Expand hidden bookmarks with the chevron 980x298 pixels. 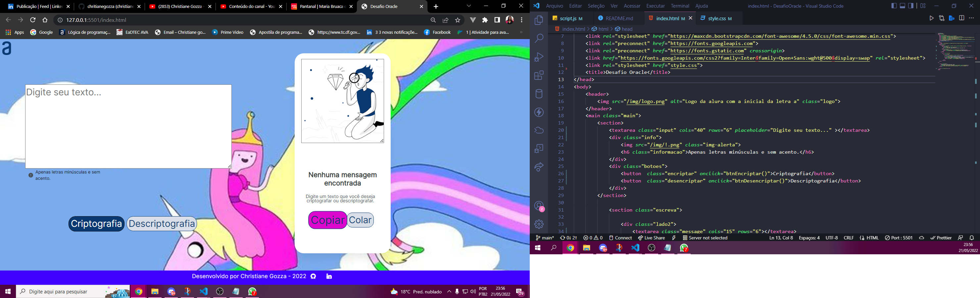click(x=520, y=32)
